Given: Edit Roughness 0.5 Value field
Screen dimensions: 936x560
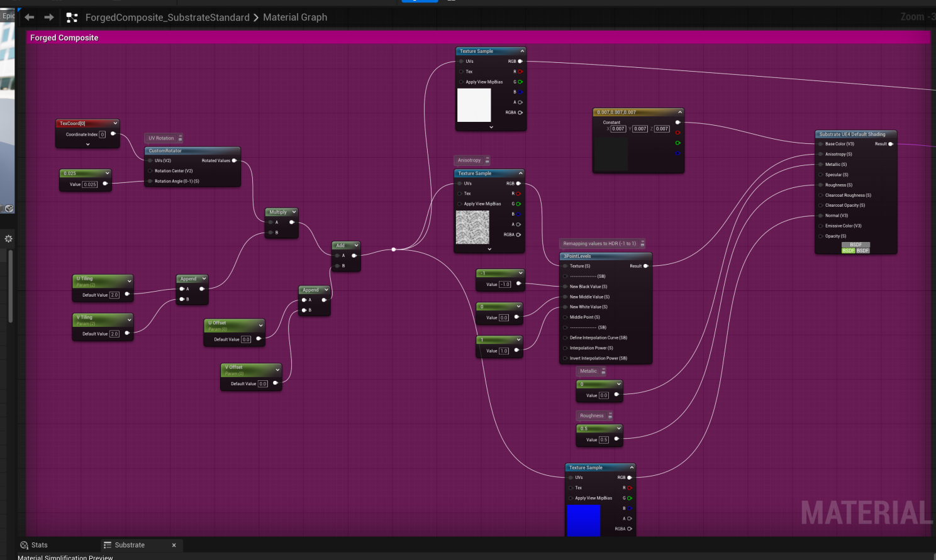Looking at the screenshot, I should pyautogui.click(x=604, y=441).
